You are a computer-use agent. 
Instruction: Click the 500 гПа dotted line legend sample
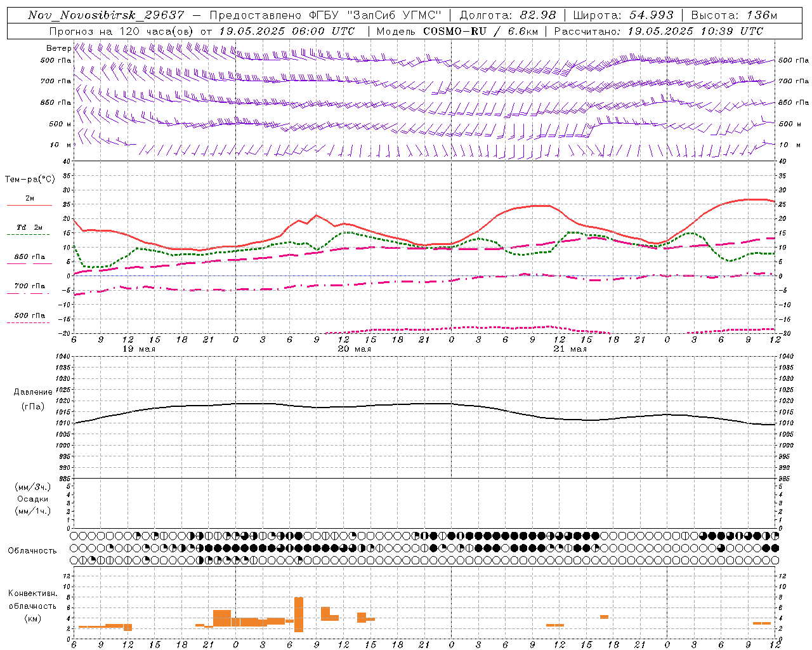[x=29, y=322]
